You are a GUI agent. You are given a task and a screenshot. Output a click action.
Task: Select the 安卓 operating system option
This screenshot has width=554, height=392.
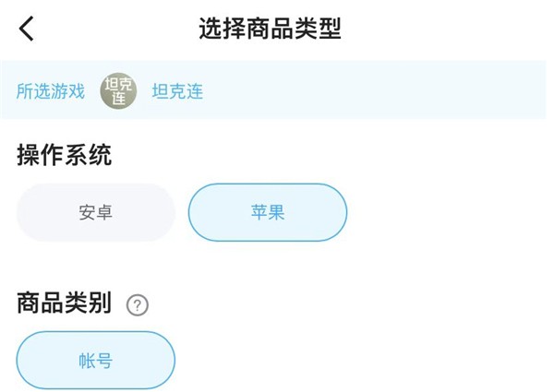tap(95, 212)
